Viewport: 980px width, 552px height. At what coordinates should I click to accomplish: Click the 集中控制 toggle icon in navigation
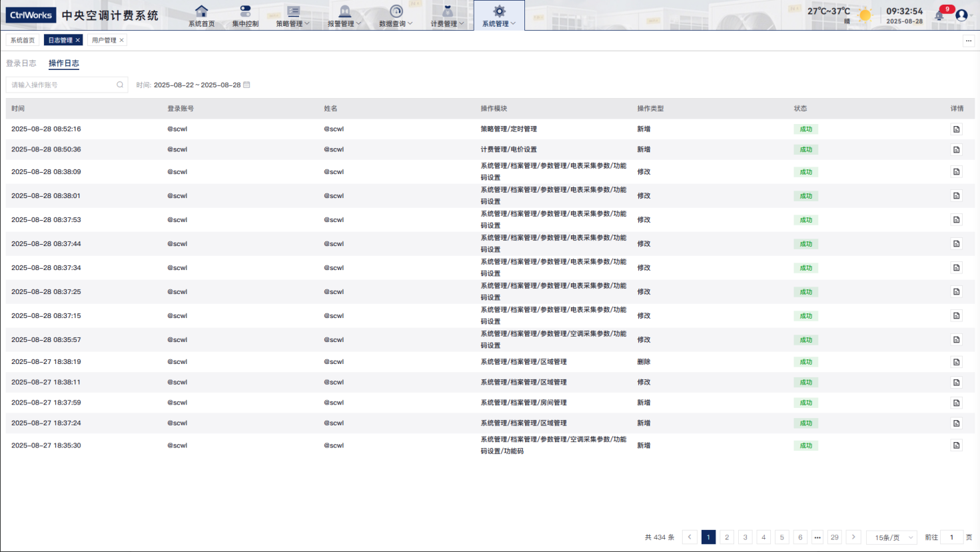tap(245, 11)
